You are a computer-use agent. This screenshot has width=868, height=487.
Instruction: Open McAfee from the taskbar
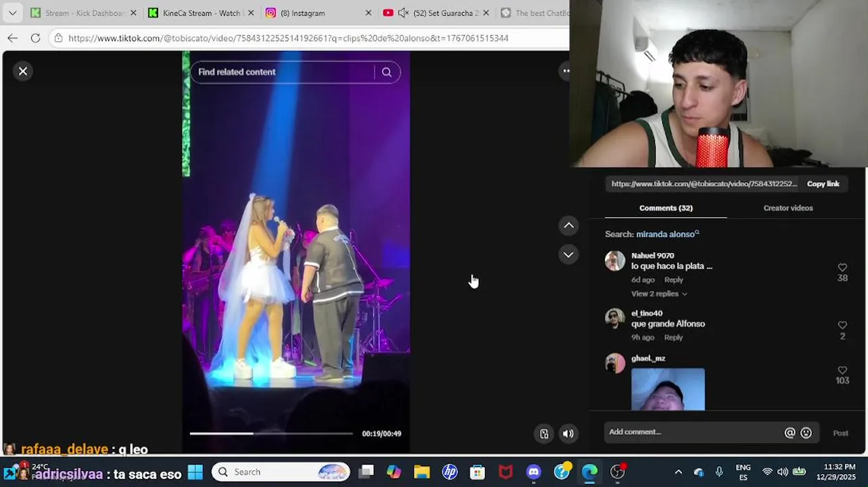coord(506,472)
